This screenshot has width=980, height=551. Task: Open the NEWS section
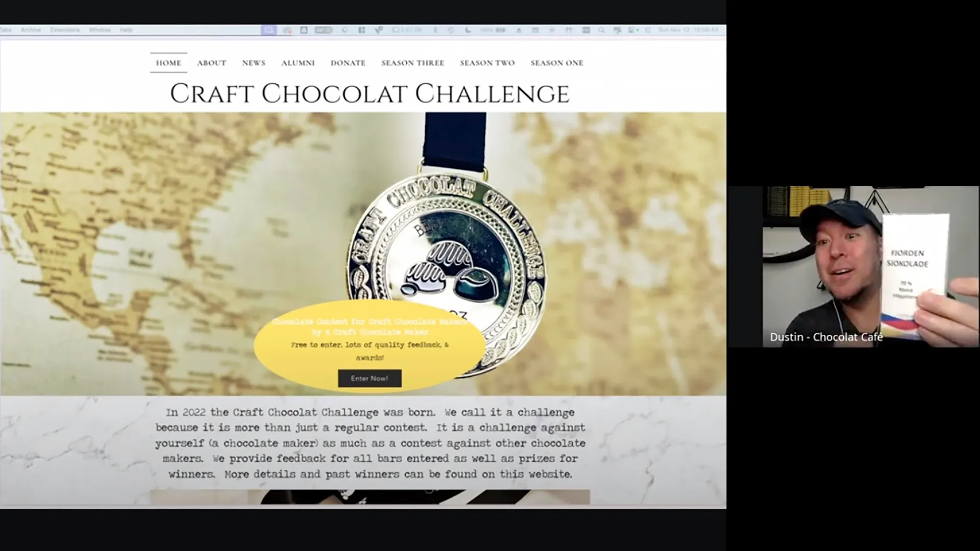pyautogui.click(x=254, y=63)
